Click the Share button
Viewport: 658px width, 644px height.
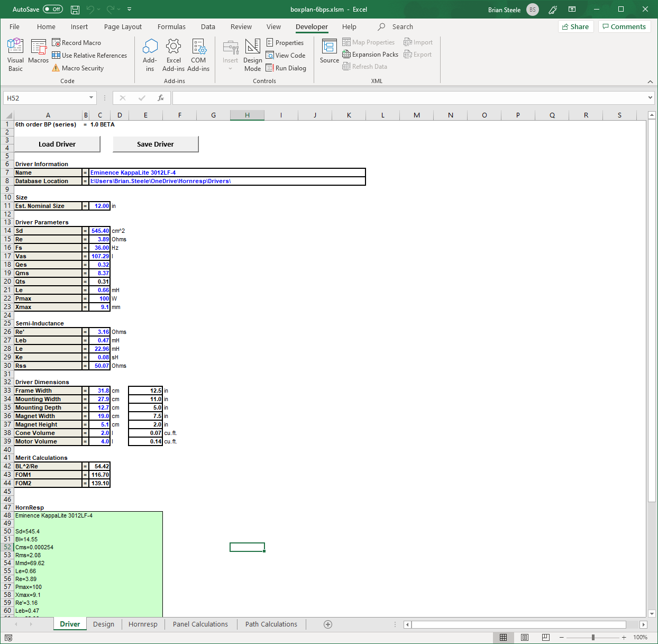[576, 26]
